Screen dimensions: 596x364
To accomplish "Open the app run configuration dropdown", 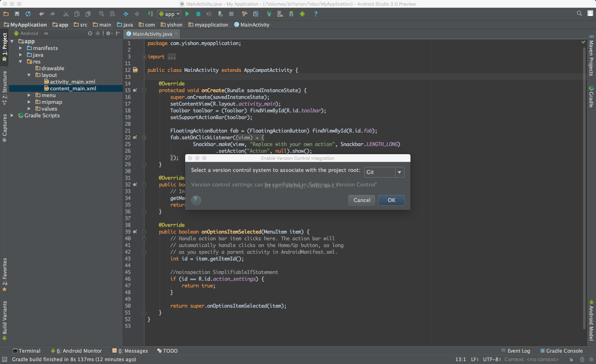I will [x=169, y=14].
